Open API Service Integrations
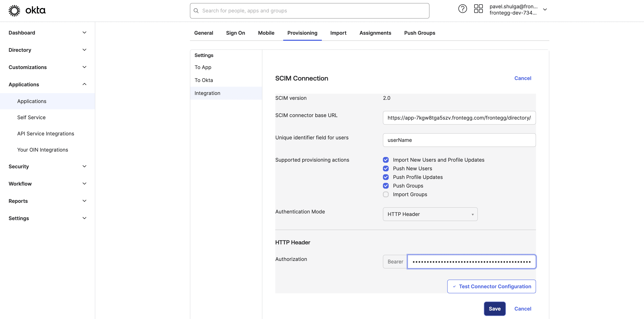 pos(47,134)
